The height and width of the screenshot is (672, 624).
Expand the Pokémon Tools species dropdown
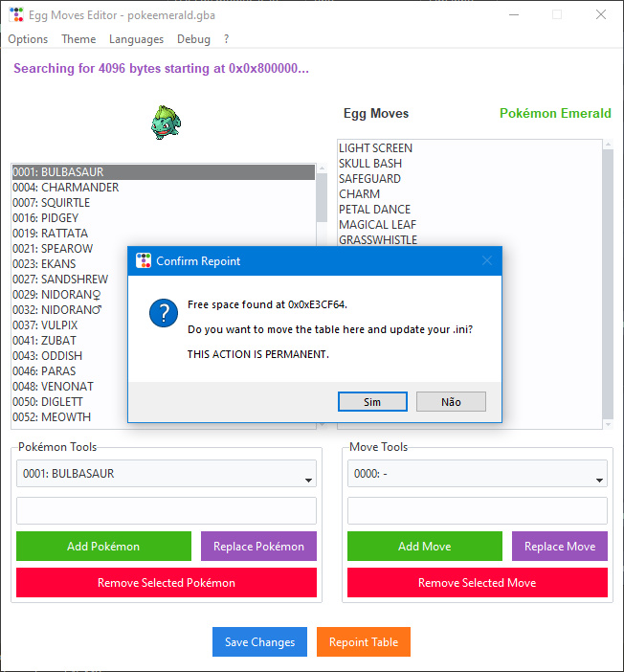click(x=167, y=474)
